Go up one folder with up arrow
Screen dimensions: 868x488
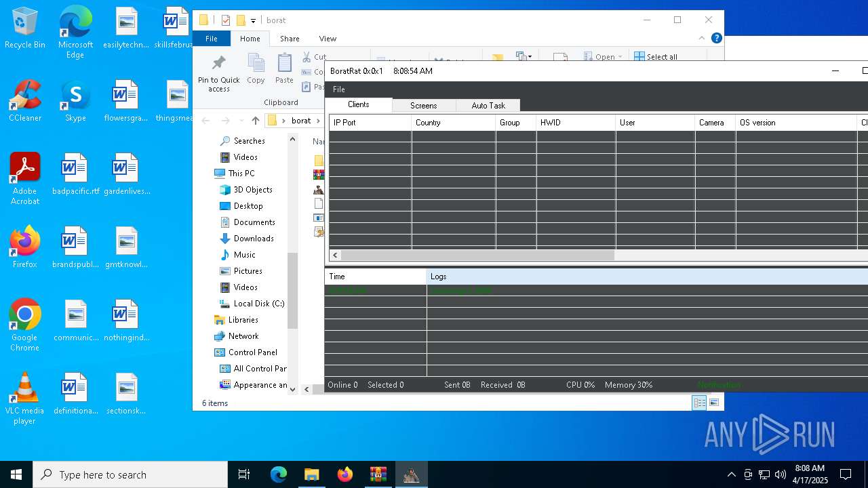pos(255,121)
